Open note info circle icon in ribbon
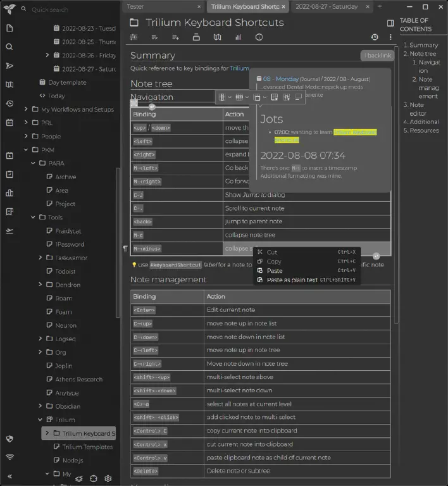Viewport: 448px width, 486px height. (x=259, y=37)
